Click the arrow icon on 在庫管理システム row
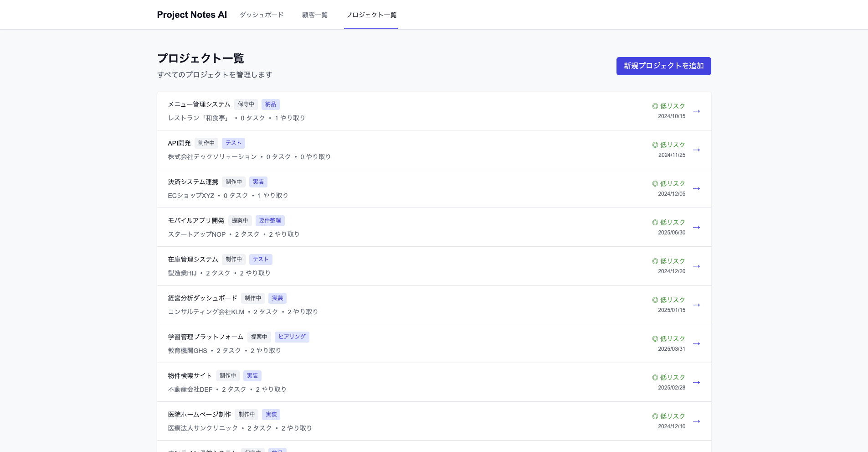Screen dimensions: 868x452 pyautogui.click(x=697, y=266)
